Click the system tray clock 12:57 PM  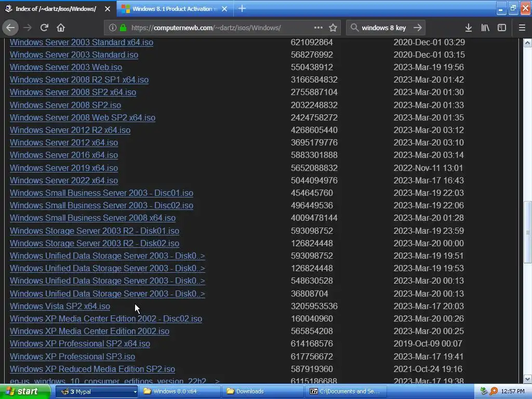click(x=513, y=392)
